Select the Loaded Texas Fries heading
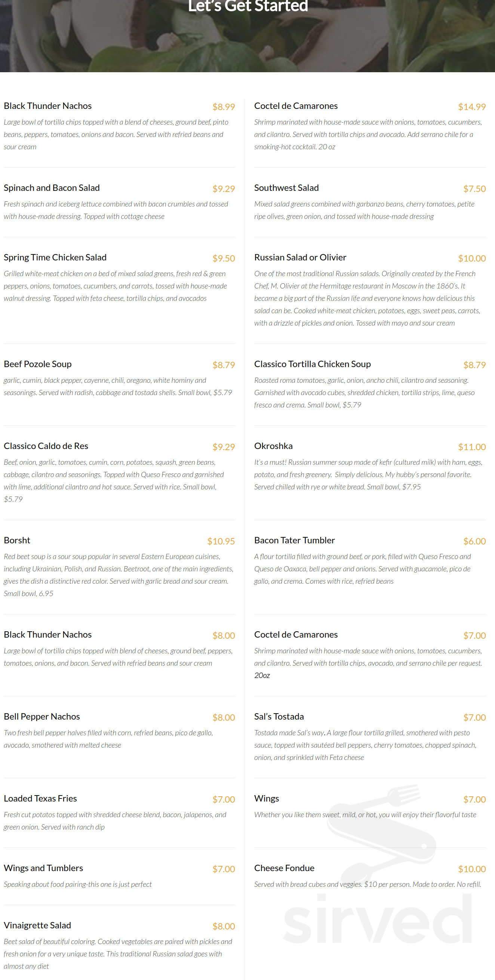495x980 pixels. tap(40, 798)
